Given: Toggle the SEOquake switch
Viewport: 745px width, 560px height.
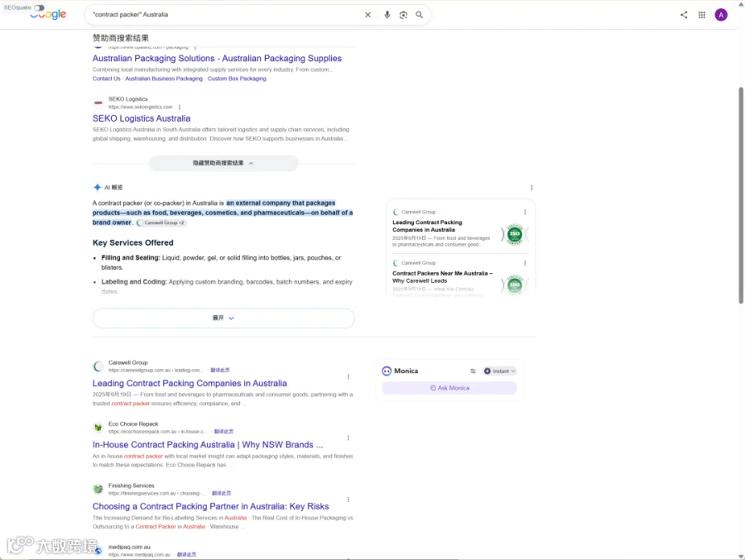Looking at the screenshot, I should point(39,7).
